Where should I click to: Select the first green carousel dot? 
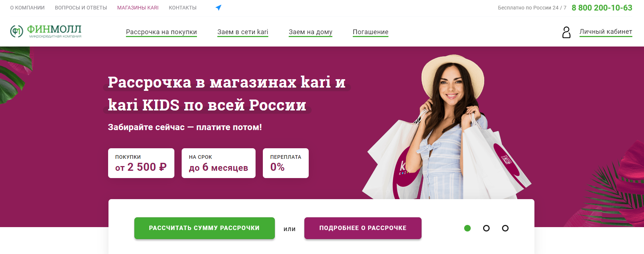467,228
